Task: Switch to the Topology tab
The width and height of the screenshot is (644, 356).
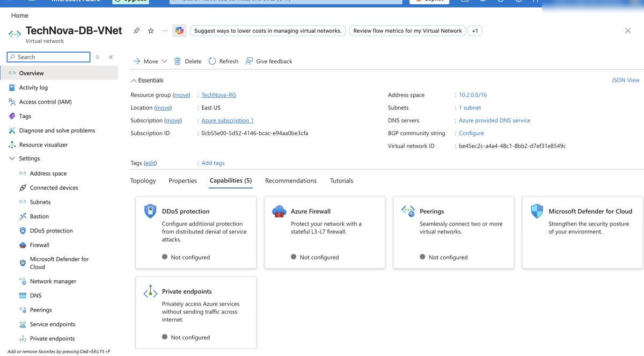Action: tap(143, 180)
